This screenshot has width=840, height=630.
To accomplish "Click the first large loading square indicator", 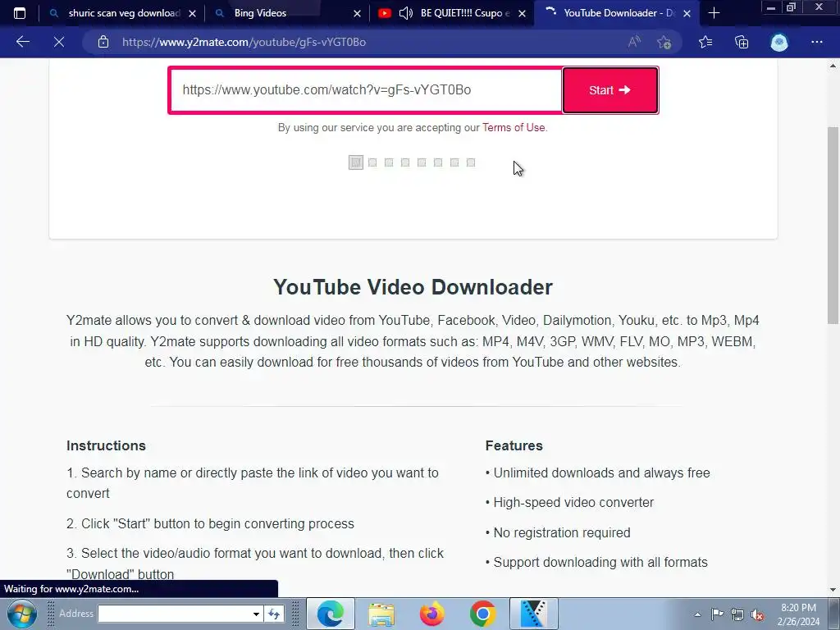I will 356,162.
